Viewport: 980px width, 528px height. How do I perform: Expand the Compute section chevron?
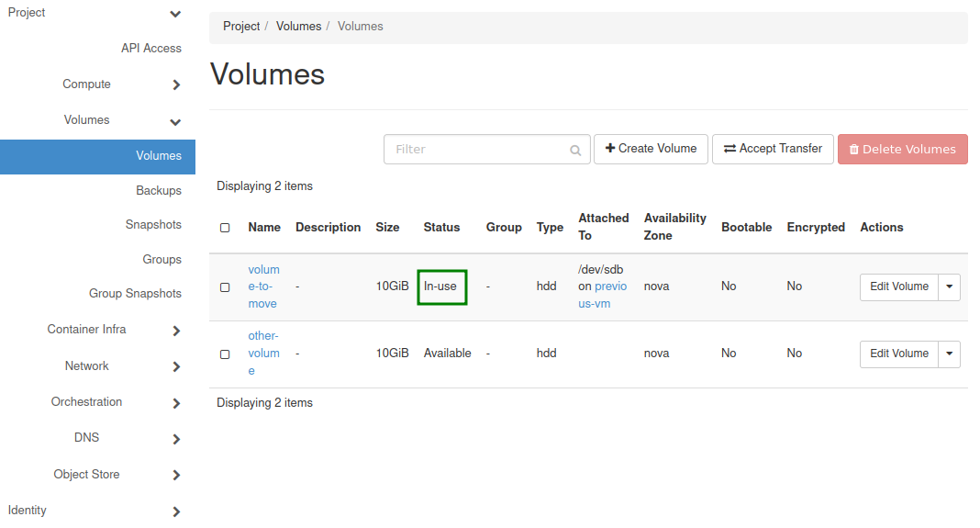tap(176, 85)
